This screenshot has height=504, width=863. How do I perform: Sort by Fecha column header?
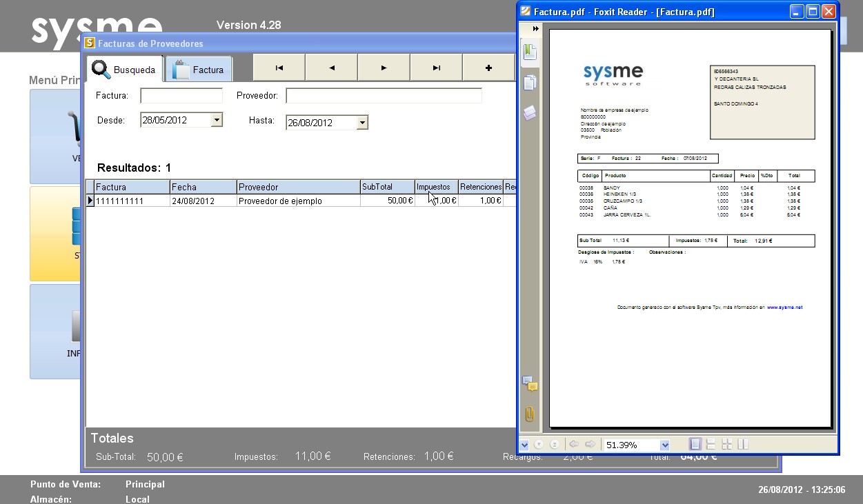click(x=204, y=187)
